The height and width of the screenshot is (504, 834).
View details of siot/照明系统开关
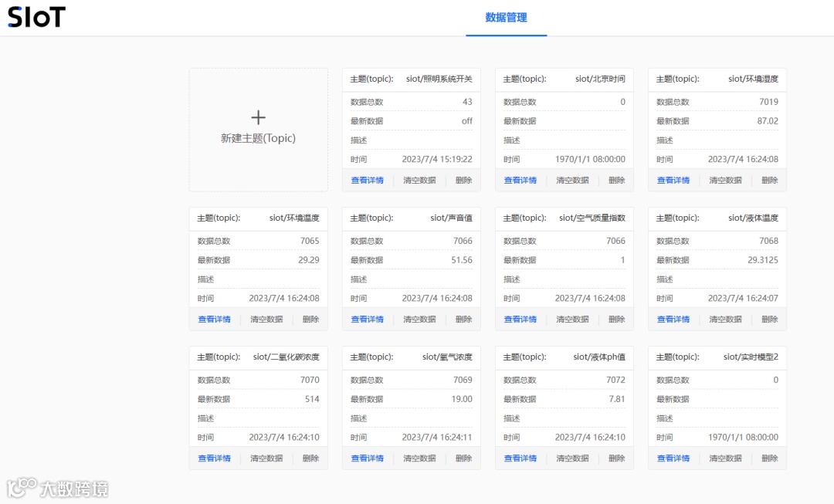pyautogui.click(x=367, y=181)
